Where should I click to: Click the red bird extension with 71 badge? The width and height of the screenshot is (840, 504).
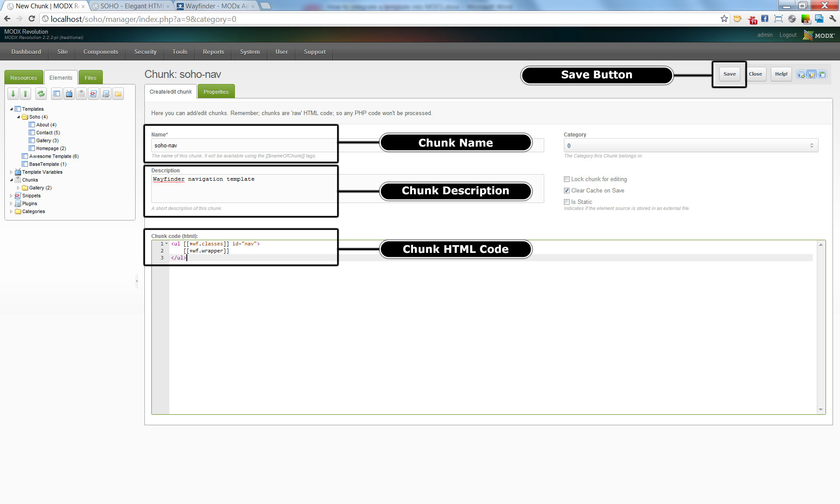click(x=752, y=20)
